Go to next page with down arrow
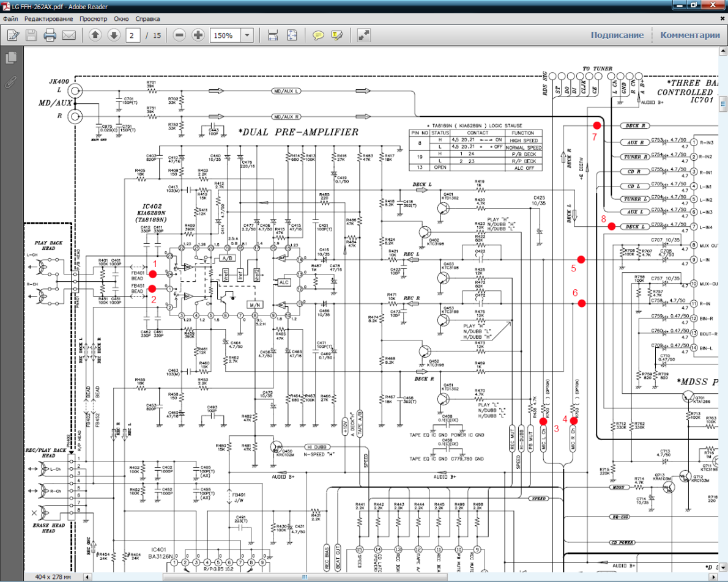The height and width of the screenshot is (582, 728). pos(114,35)
